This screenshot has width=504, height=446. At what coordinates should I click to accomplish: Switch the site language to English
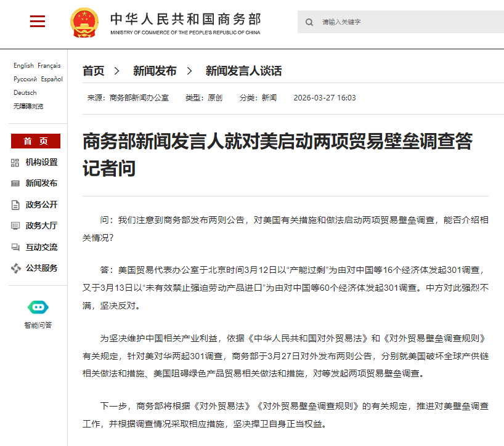pyautogui.click(x=23, y=66)
